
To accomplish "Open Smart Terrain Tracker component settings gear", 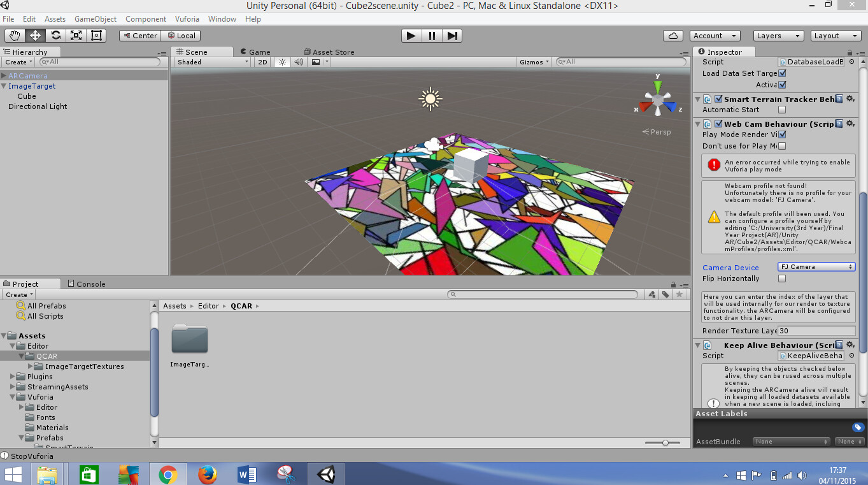I will 850,99.
